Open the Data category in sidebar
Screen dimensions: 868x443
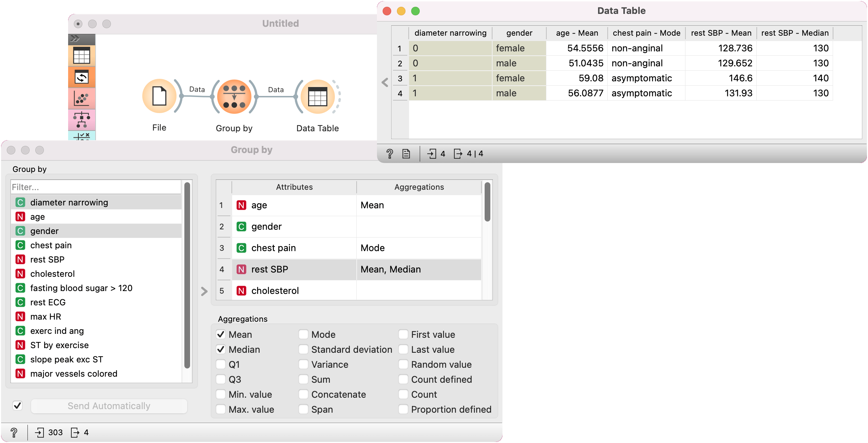(x=82, y=56)
